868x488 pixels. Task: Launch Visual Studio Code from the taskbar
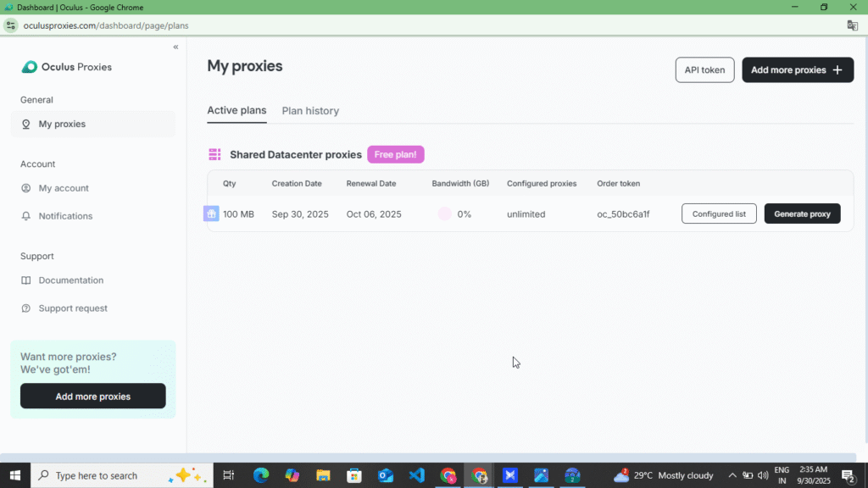pos(417,475)
